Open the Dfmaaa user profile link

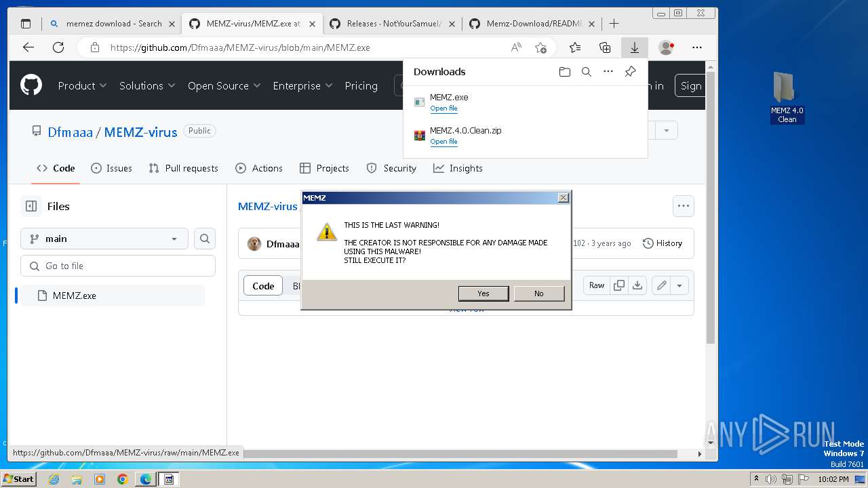coord(70,132)
